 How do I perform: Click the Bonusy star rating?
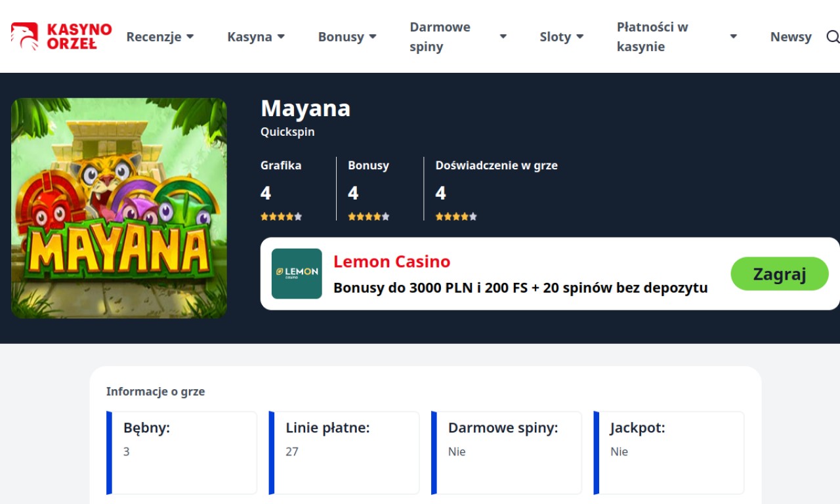click(x=368, y=217)
